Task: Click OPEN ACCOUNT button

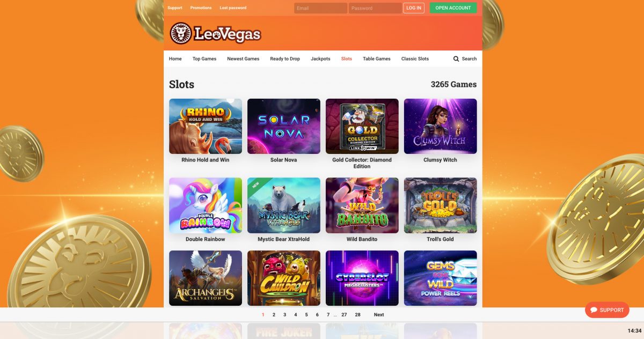Action: click(453, 8)
